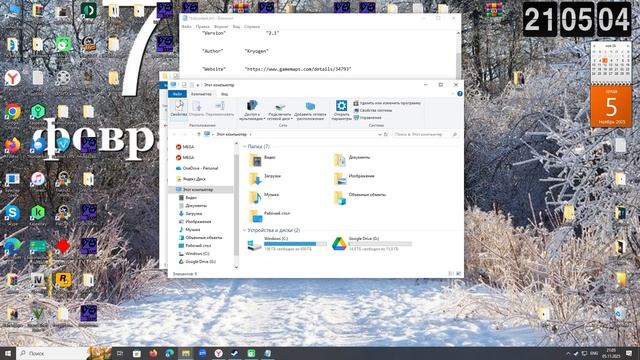Open Файл menu in the Notepad window

coord(187,27)
